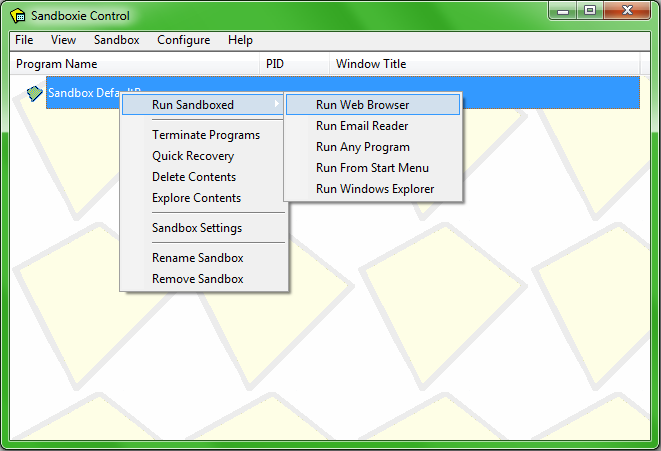The width and height of the screenshot is (661, 451).
Task: Open Sandbox Settings
Action: coord(204,228)
